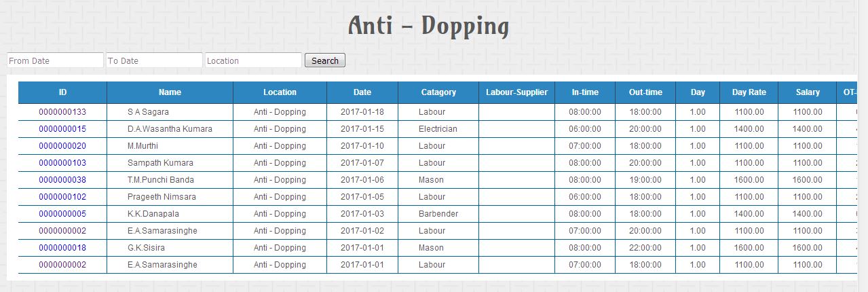Click the Date column header

coord(362,92)
